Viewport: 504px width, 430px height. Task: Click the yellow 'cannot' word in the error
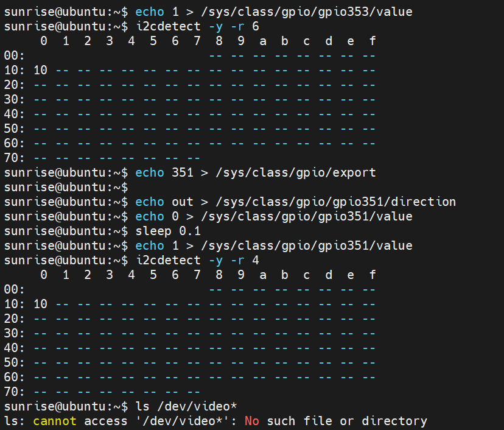[x=55, y=421]
